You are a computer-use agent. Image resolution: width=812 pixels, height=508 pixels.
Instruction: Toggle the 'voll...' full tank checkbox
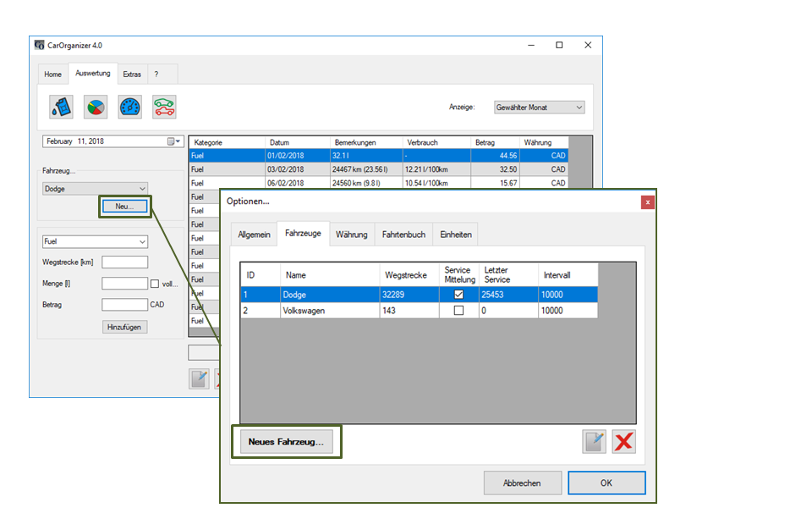tap(155, 284)
